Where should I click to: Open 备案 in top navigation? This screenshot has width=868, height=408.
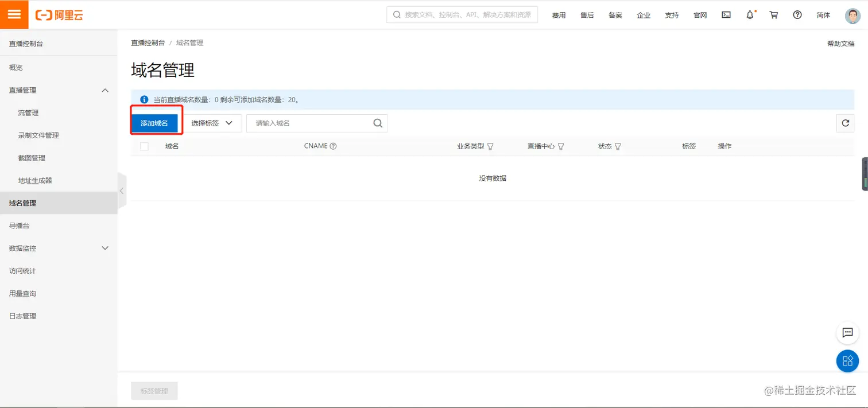point(615,15)
